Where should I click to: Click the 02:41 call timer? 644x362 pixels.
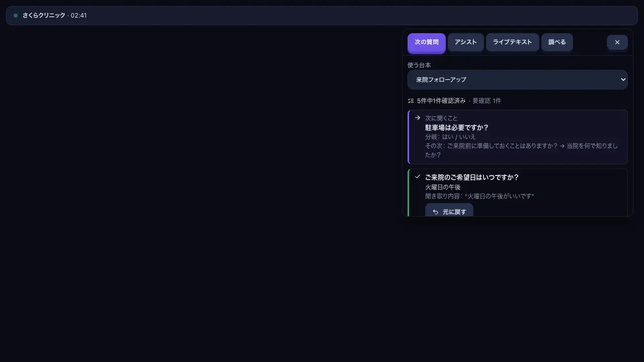(78, 16)
